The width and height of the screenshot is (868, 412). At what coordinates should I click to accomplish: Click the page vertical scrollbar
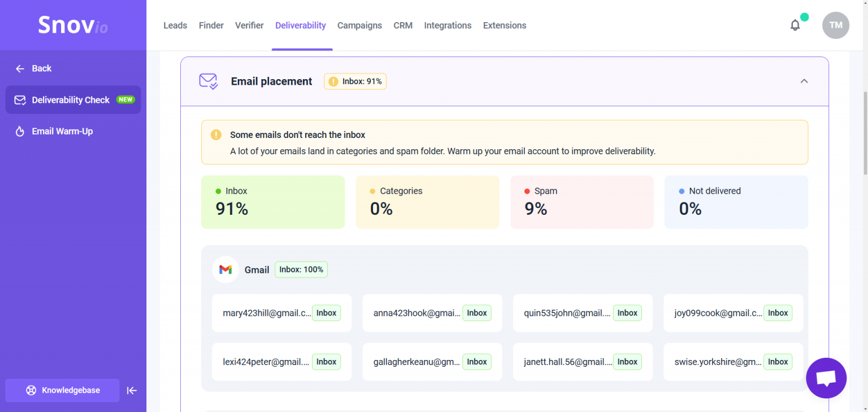click(864, 133)
